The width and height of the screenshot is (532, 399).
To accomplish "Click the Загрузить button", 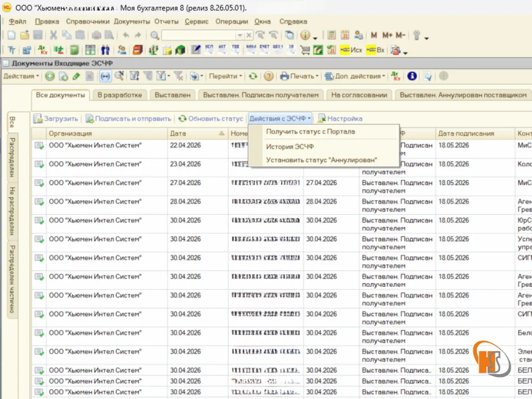I will 56,119.
